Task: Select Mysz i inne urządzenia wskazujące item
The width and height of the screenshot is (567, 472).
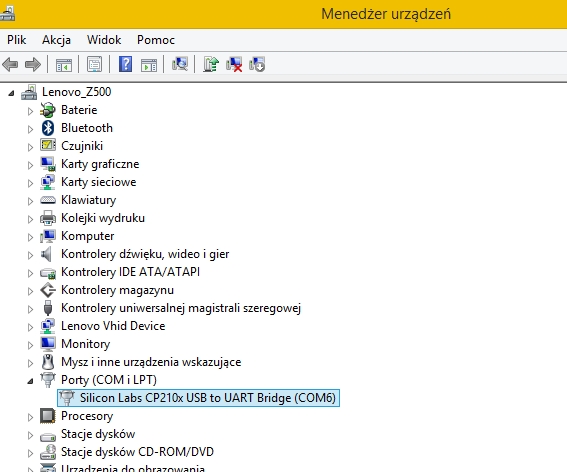Action: pos(151,362)
